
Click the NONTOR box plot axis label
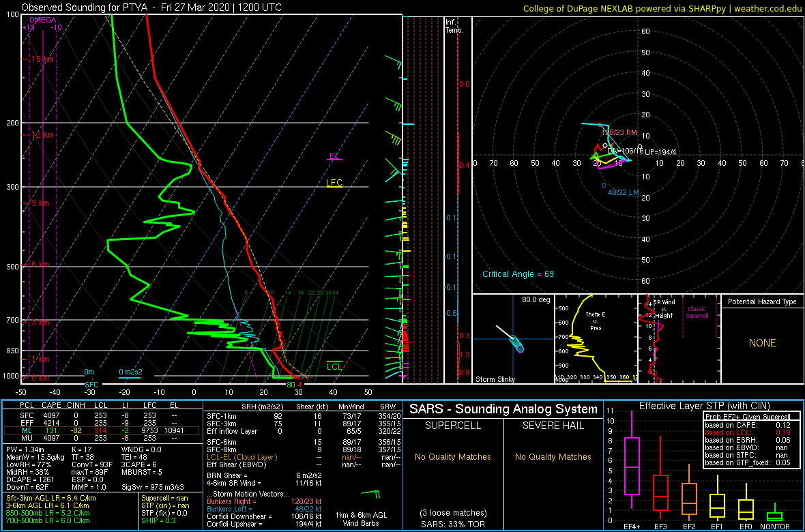(775, 527)
